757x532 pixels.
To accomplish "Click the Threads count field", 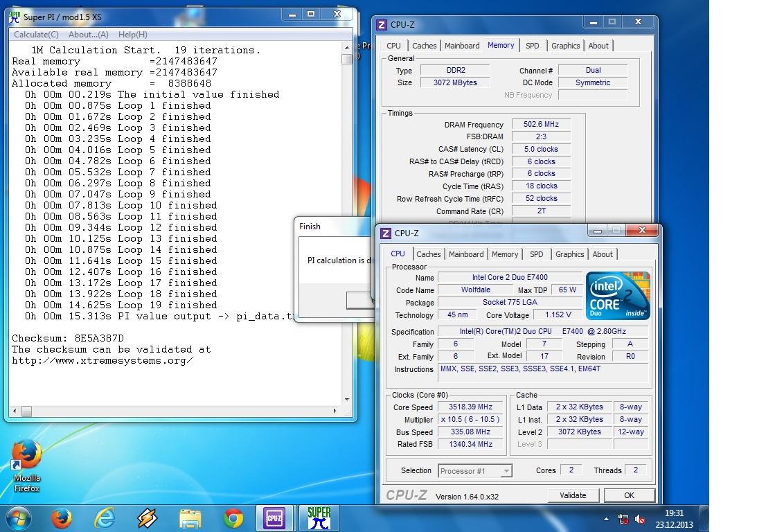I will point(636,470).
